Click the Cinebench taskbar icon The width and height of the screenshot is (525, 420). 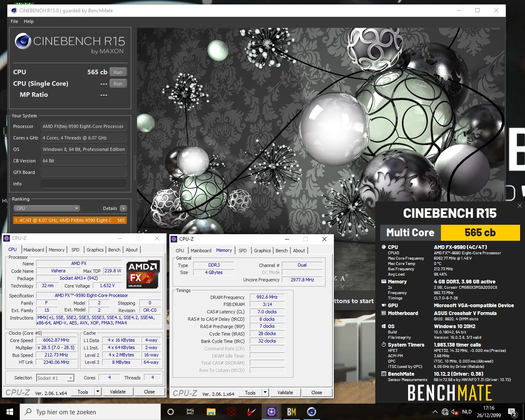pos(312,412)
